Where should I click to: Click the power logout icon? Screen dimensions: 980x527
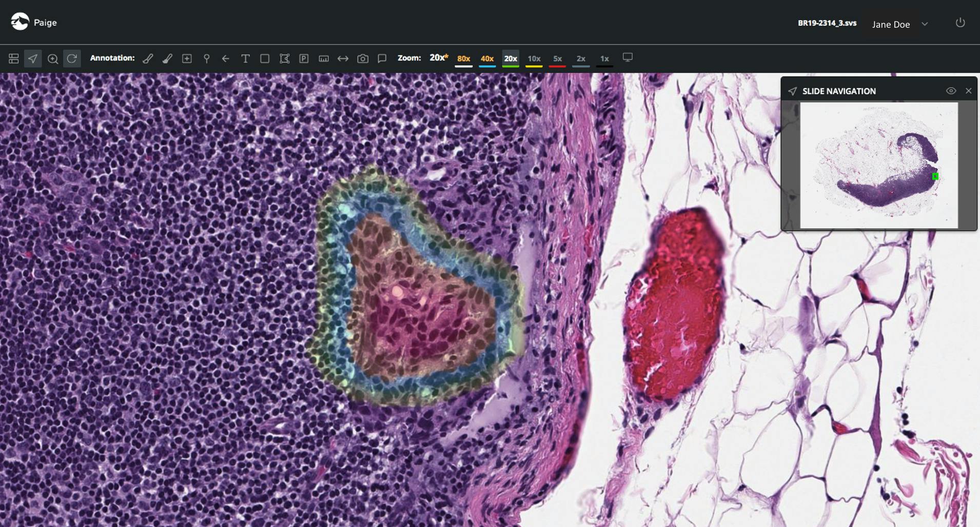(961, 23)
